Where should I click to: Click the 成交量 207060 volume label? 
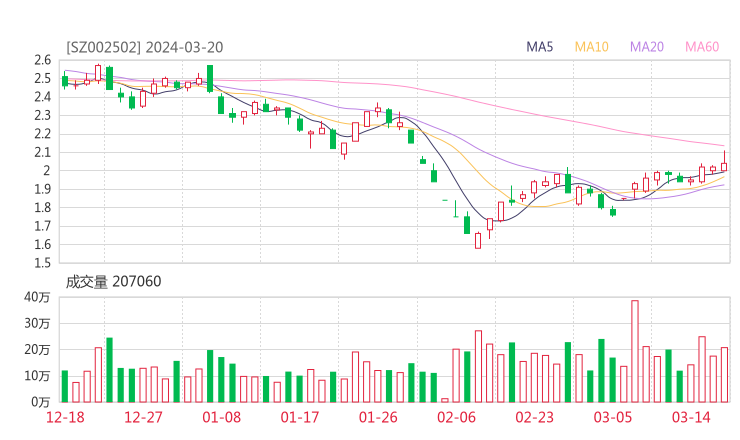pyautogui.click(x=113, y=281)
